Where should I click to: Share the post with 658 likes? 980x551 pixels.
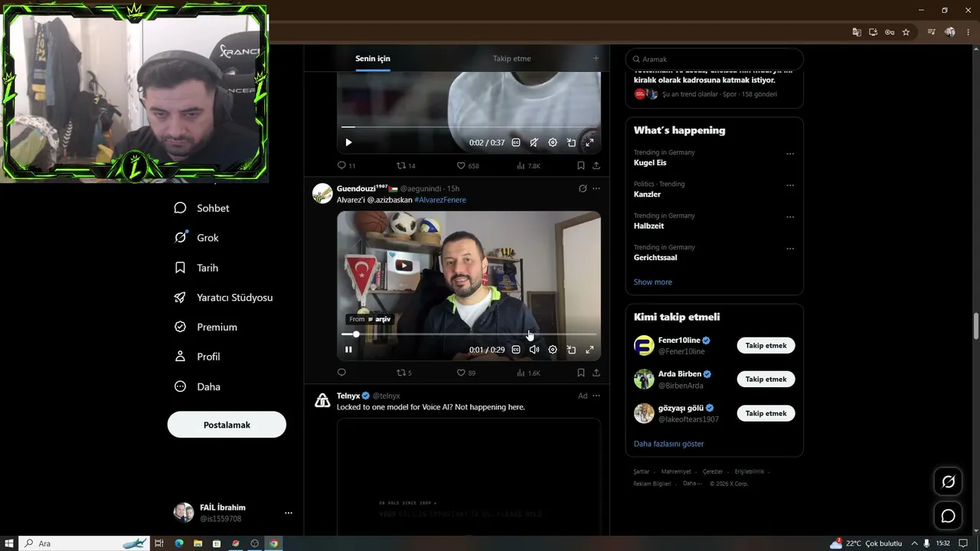click(596, 165)
